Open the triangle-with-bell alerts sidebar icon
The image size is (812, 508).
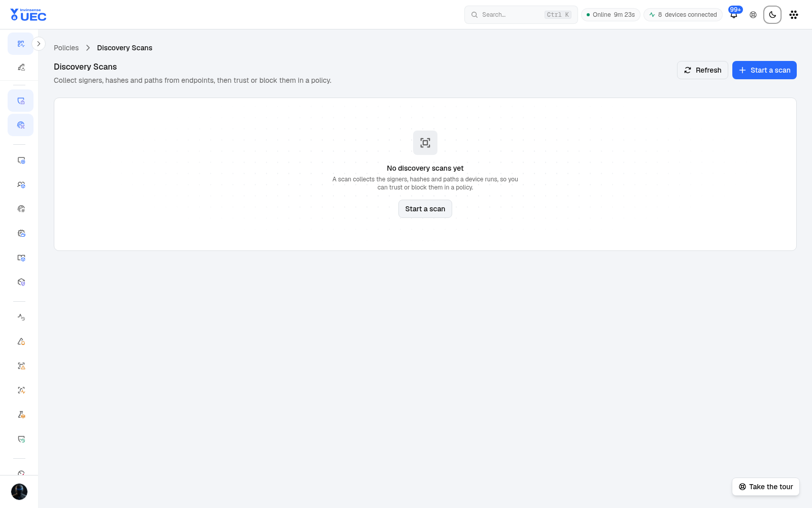pos(21,341)
